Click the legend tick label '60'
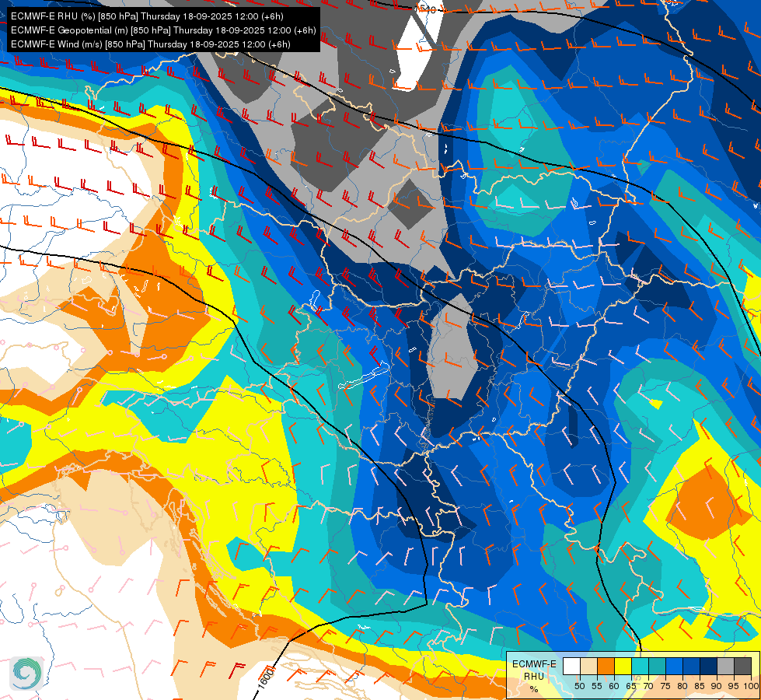The image size is (761, 700). click(614, 686)
